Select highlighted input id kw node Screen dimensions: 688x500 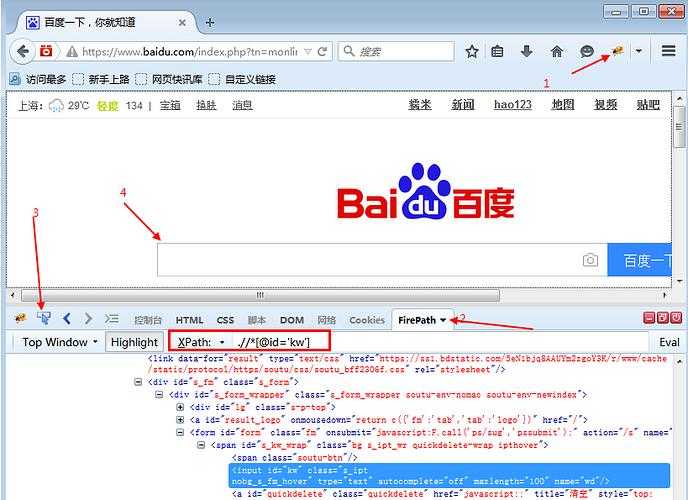click(449, 476)
